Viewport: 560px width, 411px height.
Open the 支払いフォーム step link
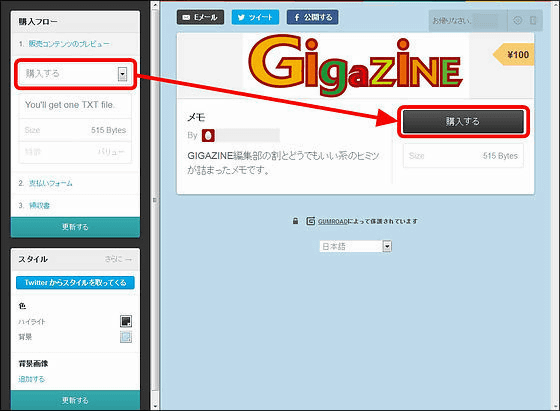pos(50,183)
